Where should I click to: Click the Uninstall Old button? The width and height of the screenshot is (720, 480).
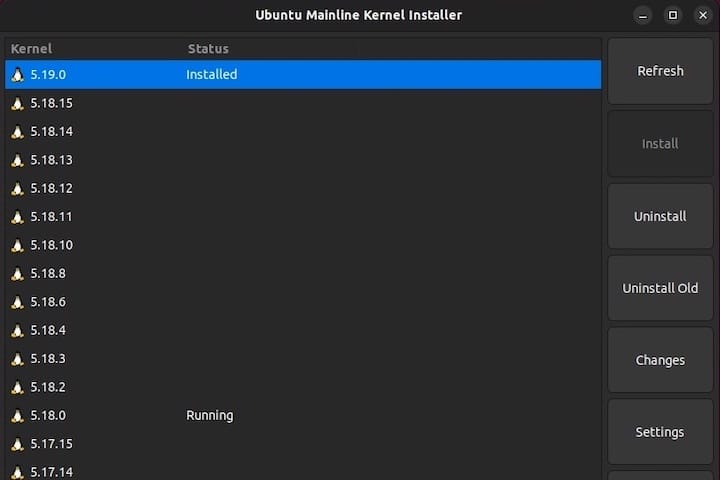[660, 288]
